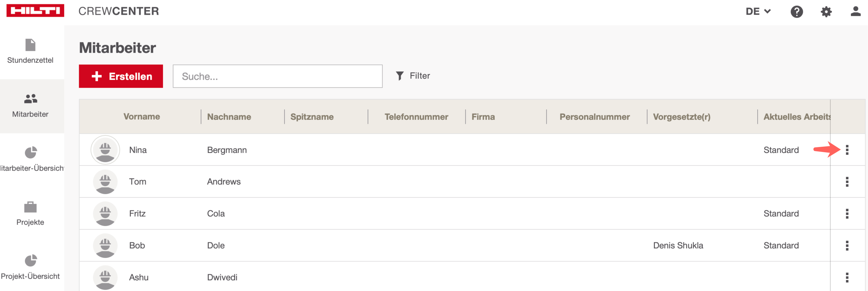Image resolution: width=868 pixels, height=291 pixels.
Task: Click the red Erstellen button
Action: (x=121, y=76)
